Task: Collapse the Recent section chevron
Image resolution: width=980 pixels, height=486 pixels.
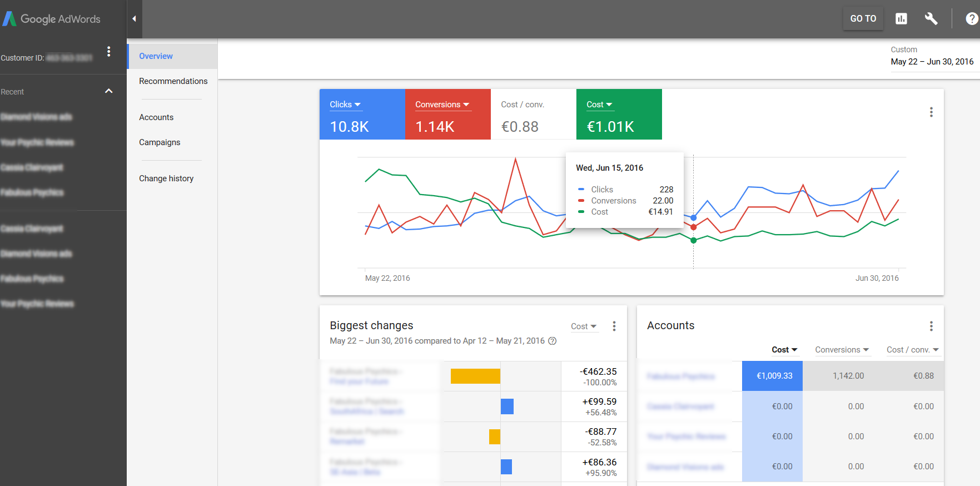Action: coord(109,91)
